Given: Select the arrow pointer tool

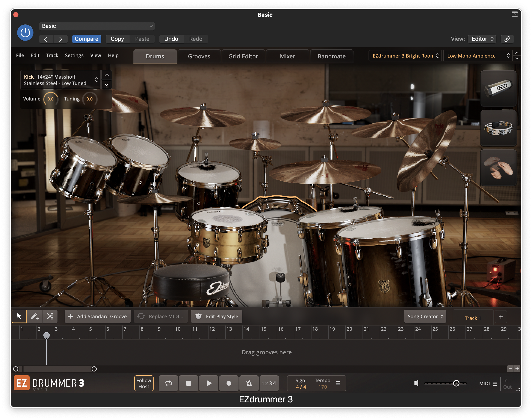Looking at the screenshot, I should tap(19, 316).
